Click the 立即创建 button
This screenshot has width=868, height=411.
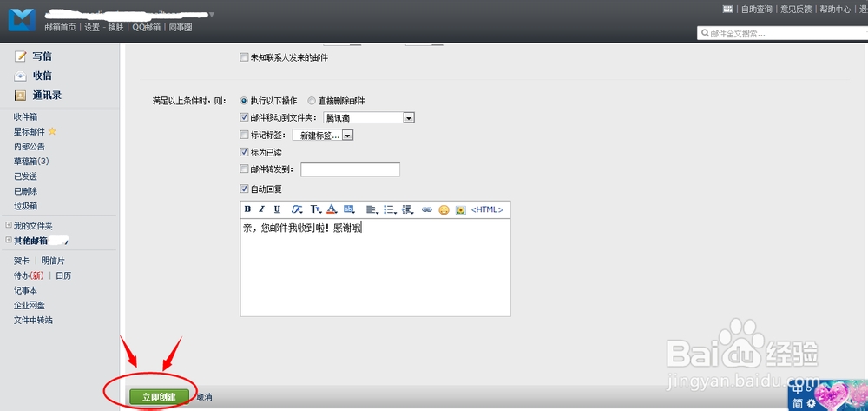pyautogui.click(x=159, y=396)
